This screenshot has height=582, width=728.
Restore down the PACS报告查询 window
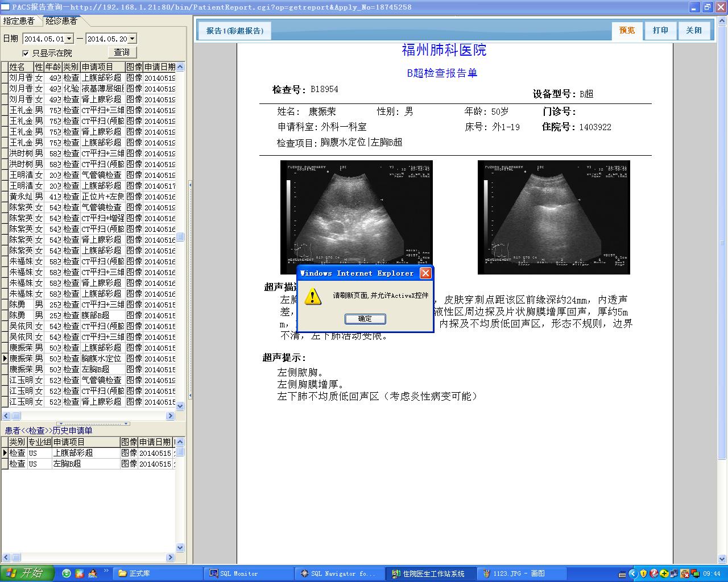pyautogui.click(x=708, y=7)
